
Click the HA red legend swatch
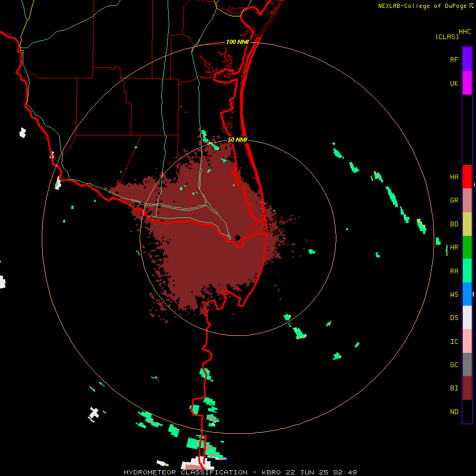(467, 177)
